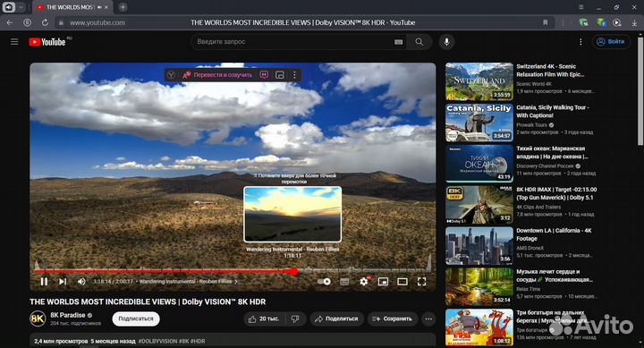
Task: Open the address bar three-dot menu
Action: tap(563, 22)
